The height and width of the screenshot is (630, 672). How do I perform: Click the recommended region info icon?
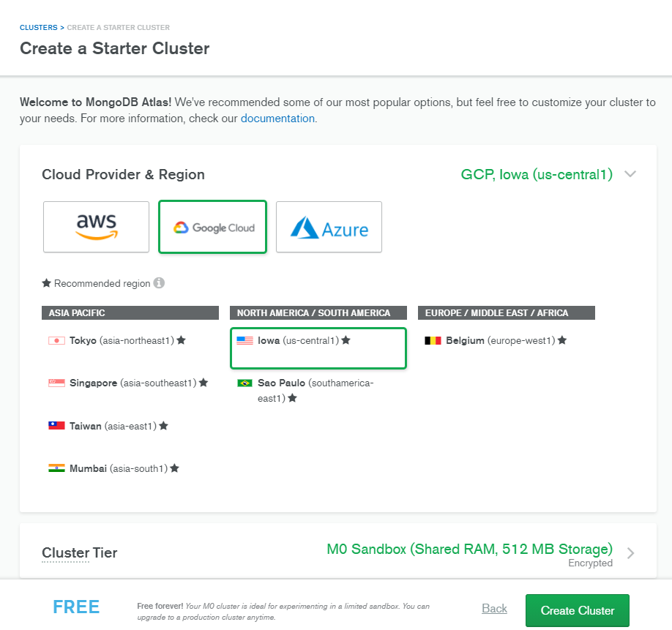[x=159, y=283]
